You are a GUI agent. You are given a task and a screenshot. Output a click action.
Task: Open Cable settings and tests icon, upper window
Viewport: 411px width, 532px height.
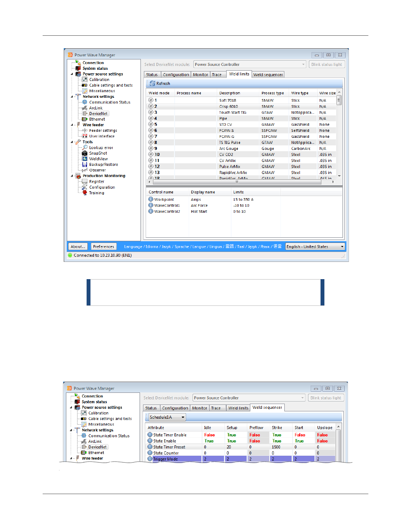(x=84, y=85)
